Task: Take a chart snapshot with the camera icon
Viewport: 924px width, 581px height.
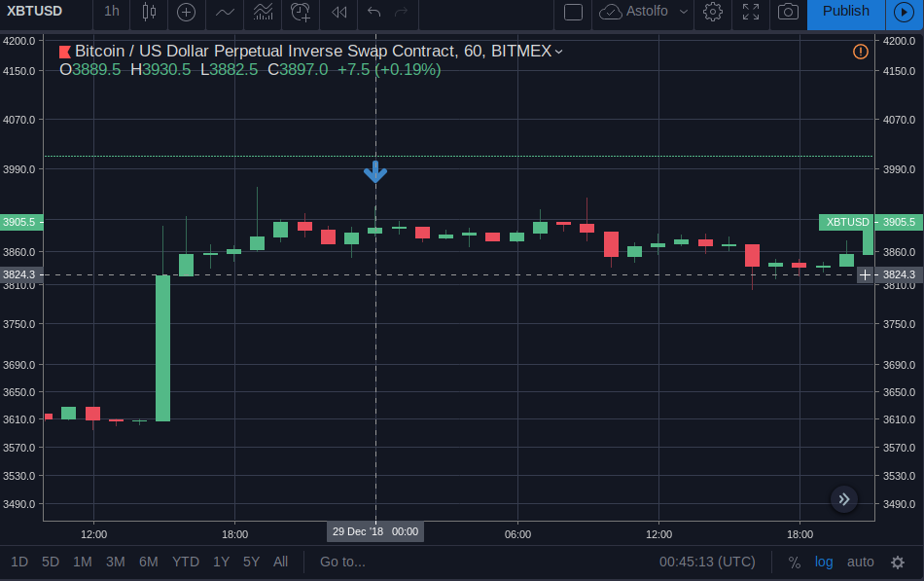Action: point(788,13)
